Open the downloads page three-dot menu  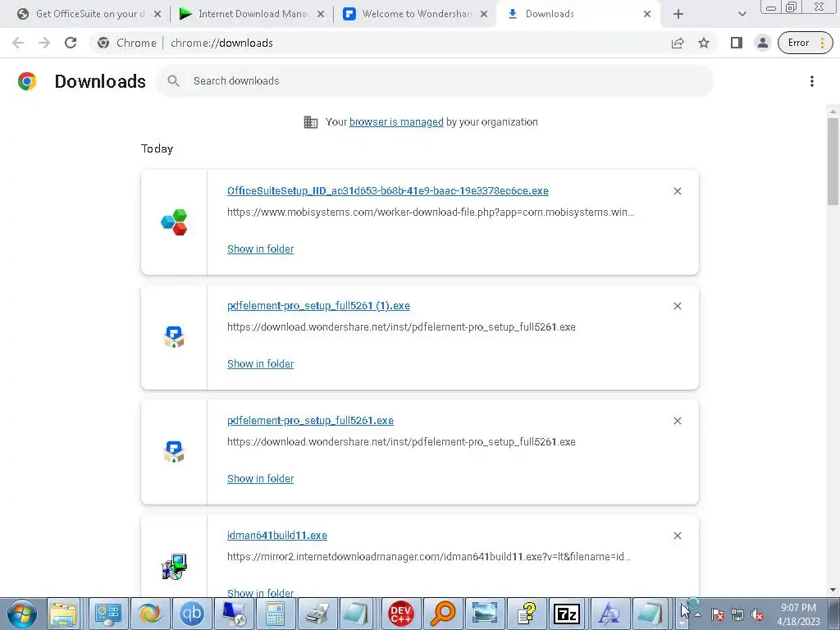812,81
